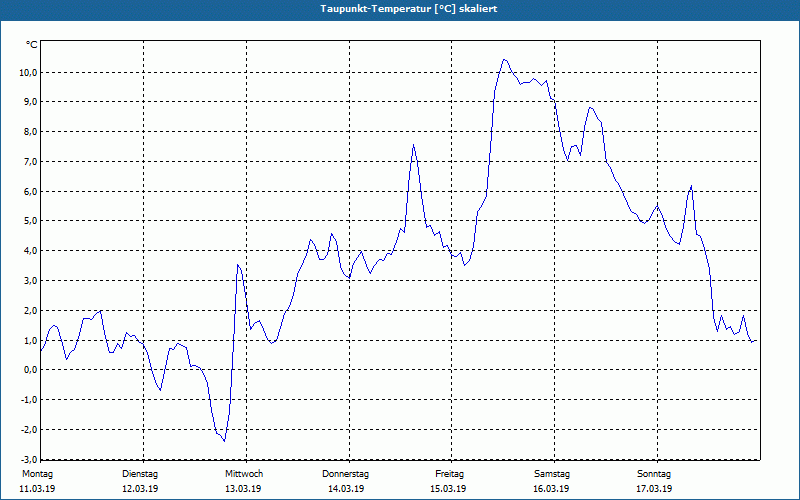The image size is (800, 500).
Task: Click the Freitag day label
Action: (449, 474)
